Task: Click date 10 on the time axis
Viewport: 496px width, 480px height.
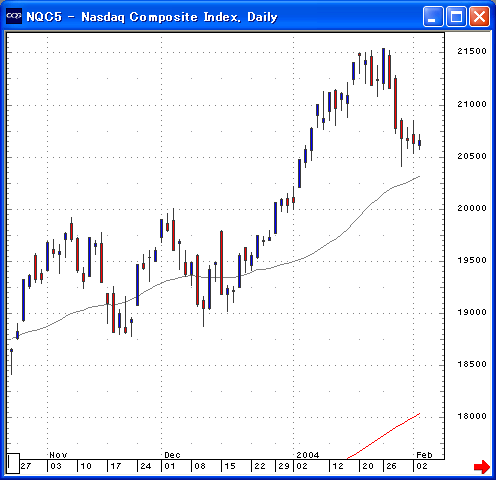Action: click(x=86, y=466)
